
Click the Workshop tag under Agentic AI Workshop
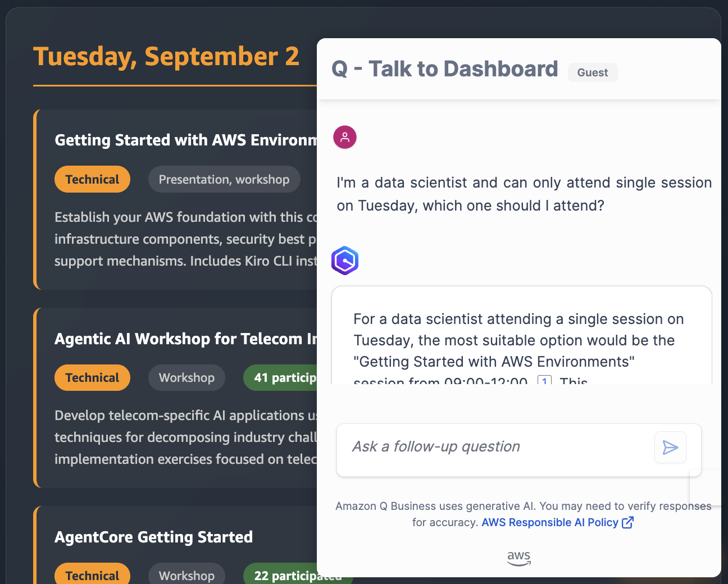pos(186,377)
